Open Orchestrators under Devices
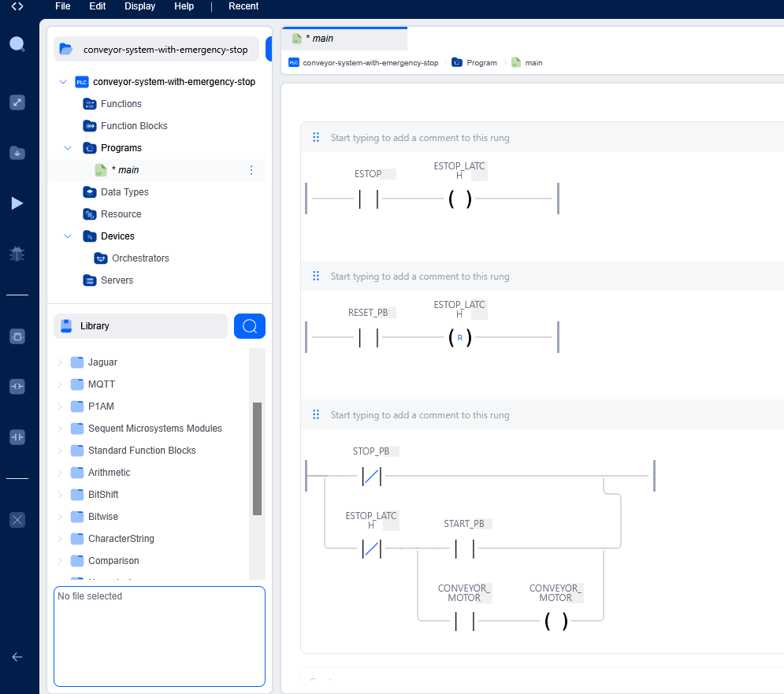 click(x=140, y=258)
